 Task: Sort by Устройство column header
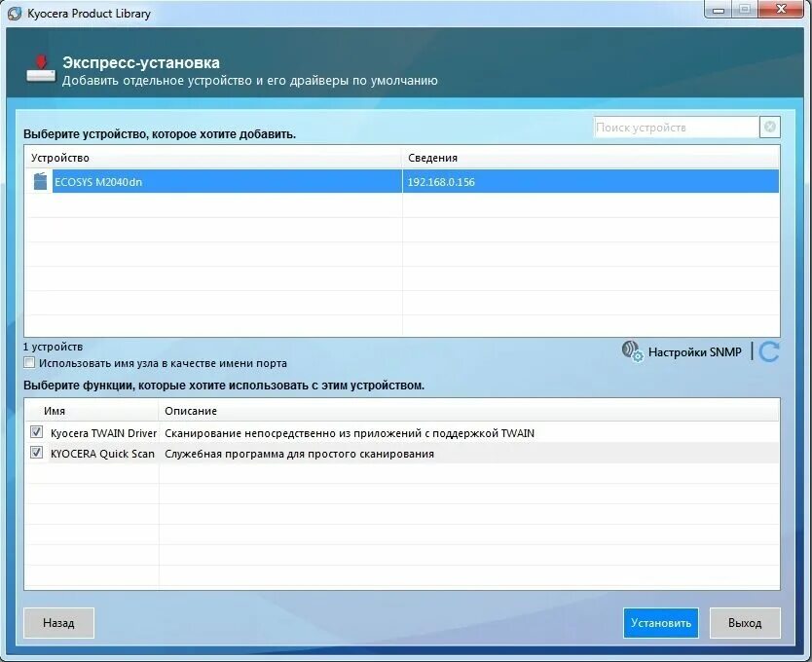click(x=213, y=158)
